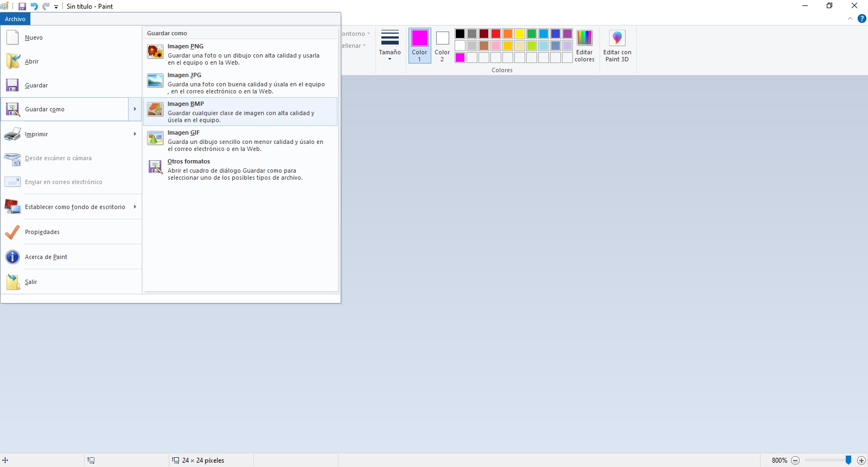Choose Nuevo from the file menu
Screen dimensions: 868x467
(71, 37)
